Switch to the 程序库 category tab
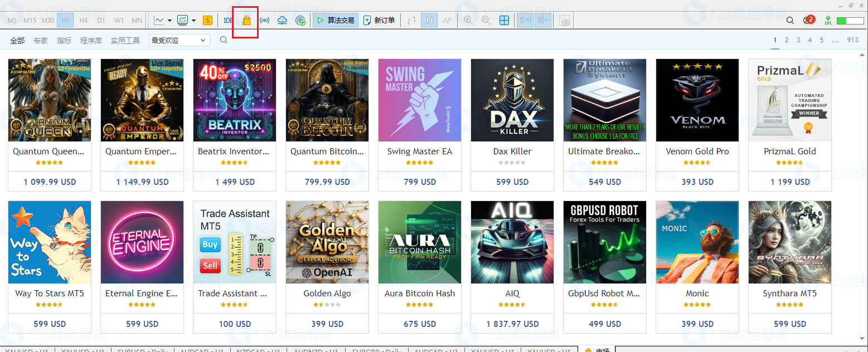This screenshot has width=868, height=352. point(91,41)
